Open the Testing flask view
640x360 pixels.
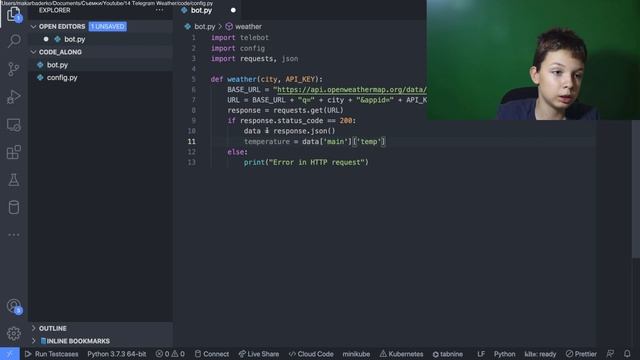(13, 180)
